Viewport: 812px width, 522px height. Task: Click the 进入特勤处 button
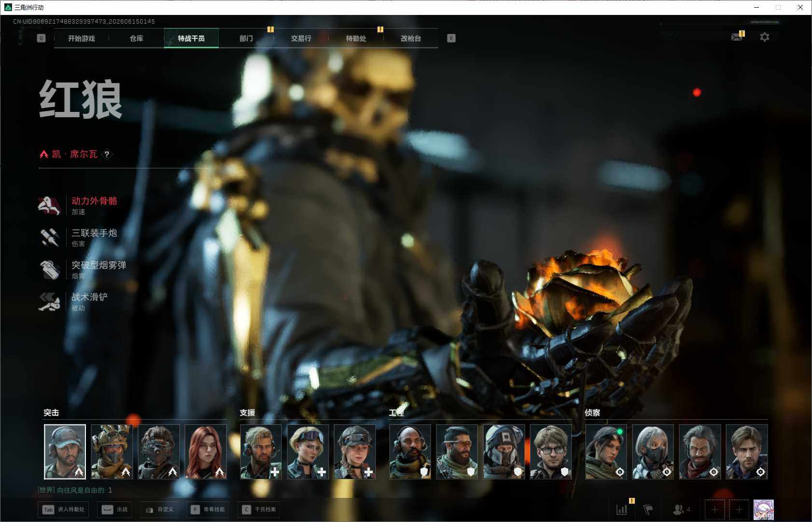(x=63, y=509)
